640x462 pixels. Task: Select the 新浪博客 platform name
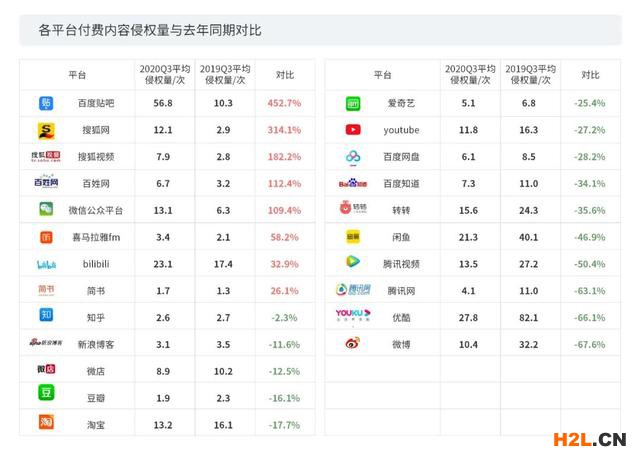(x=96, y=345)
